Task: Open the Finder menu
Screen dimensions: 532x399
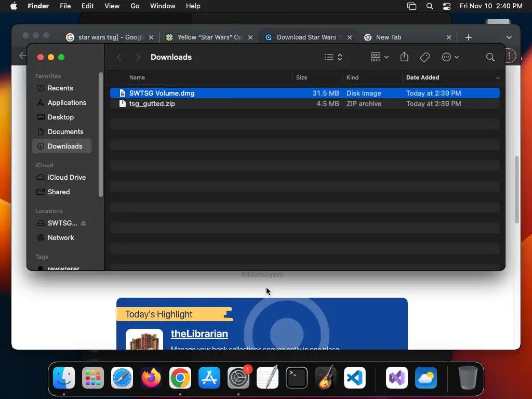Action: [38, 6]
